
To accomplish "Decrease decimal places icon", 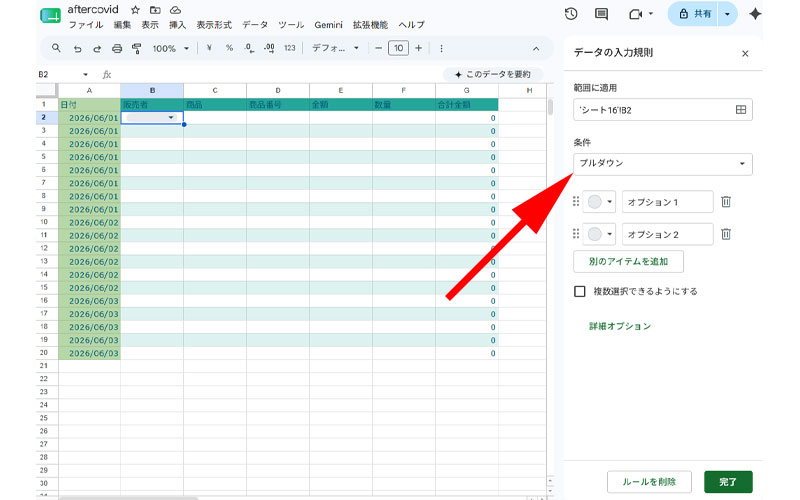I will 249,48.
